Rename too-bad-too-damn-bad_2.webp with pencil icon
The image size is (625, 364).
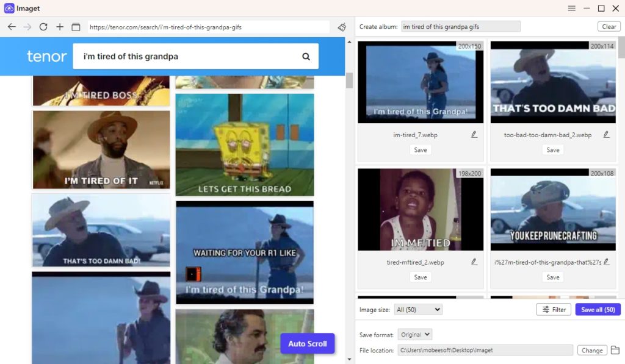click(606, 135)
